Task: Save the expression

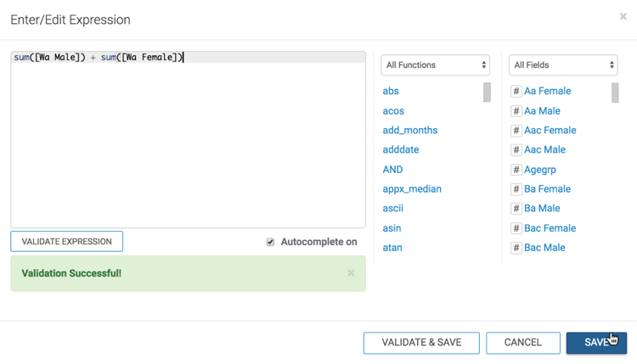Action: [596, 343]
